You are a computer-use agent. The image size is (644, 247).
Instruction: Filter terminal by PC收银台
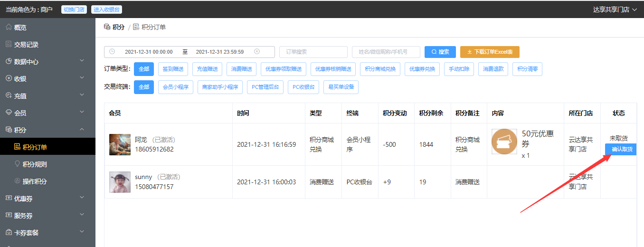[303, 87]
